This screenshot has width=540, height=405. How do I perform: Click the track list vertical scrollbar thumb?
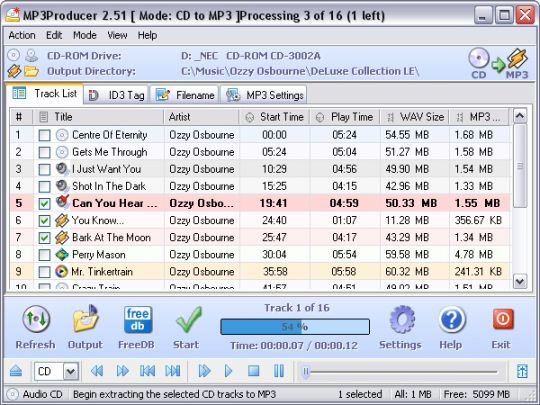click(520, 166)
